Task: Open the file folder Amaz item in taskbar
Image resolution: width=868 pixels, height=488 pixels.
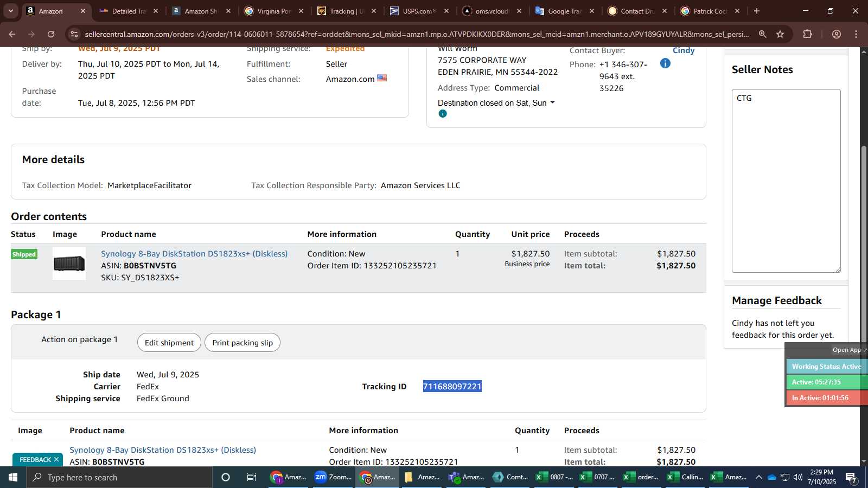Action: click(x=422, y=477)
